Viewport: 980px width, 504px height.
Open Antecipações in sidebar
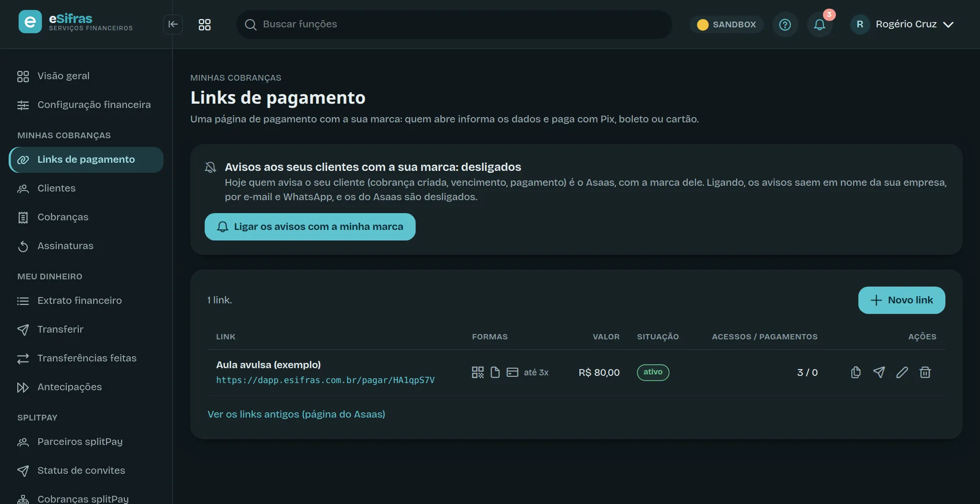click(86, 387)
